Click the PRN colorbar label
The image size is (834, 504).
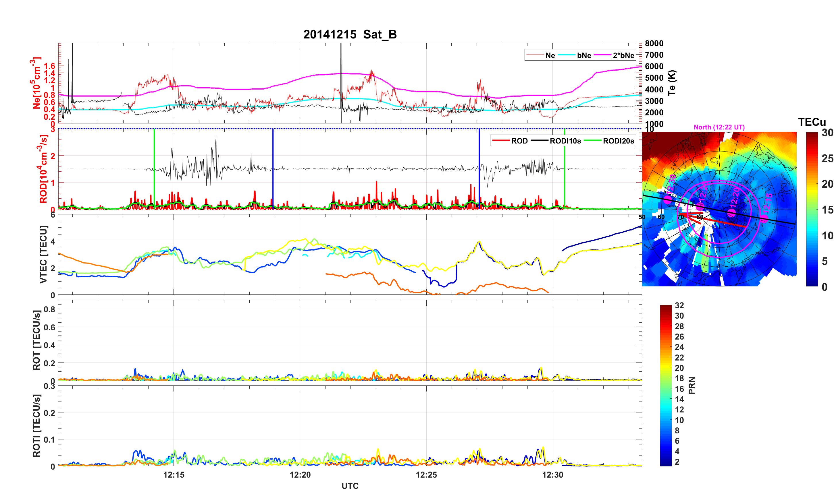coord(692,385)
